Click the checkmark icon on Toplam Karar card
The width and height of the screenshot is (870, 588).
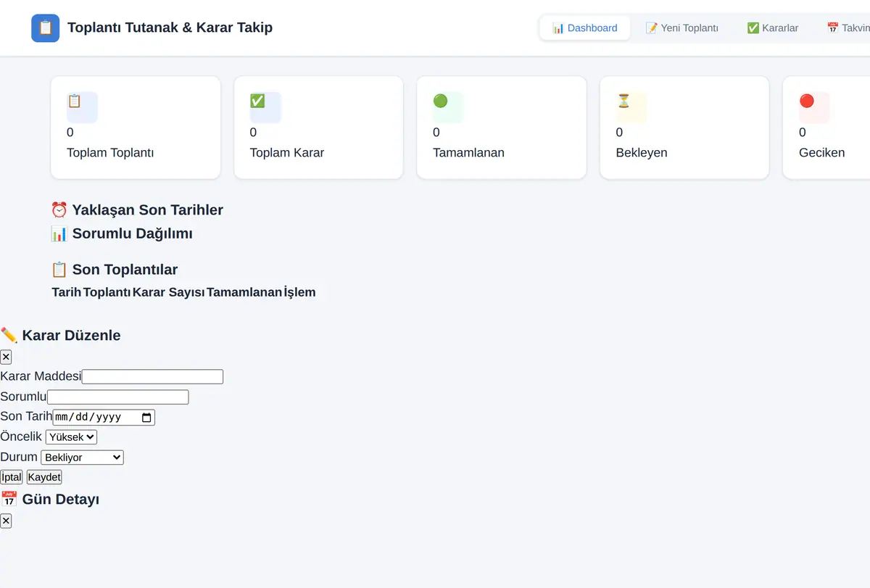pos(257,101)
